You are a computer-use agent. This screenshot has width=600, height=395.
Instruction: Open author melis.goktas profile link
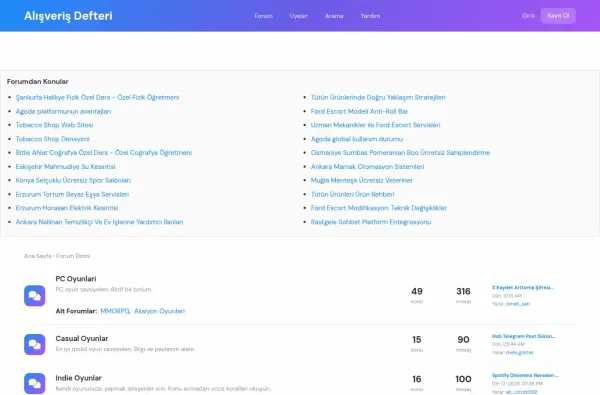tap(519, 353)
